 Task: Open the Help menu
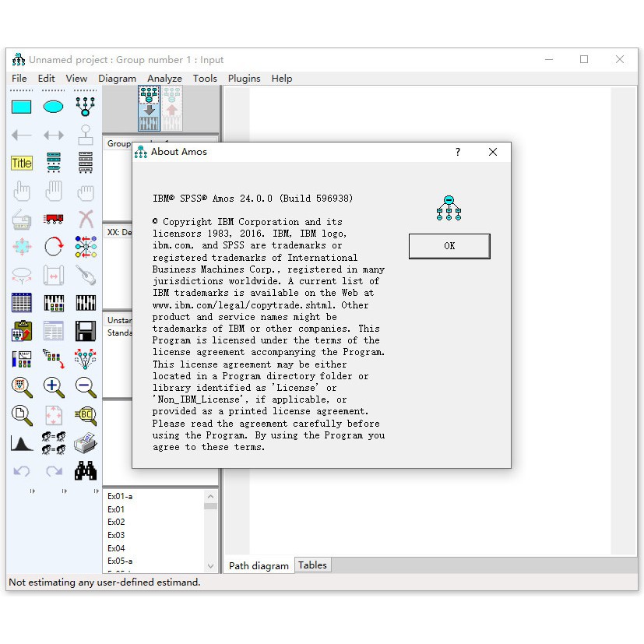click(x=282, y=79)
